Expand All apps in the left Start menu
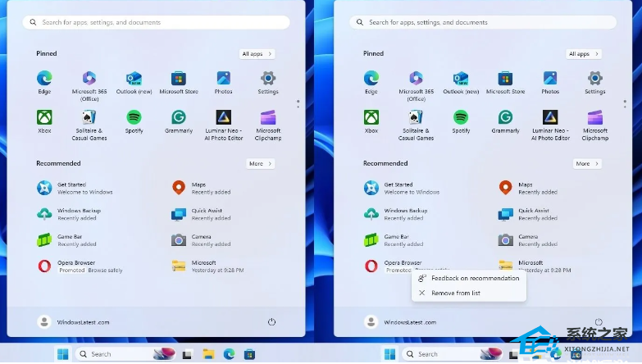 coord(257,53)
